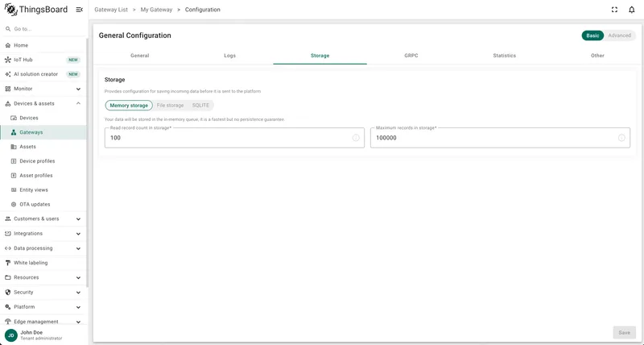Click the Assets icon in sidebar

click(14, 147)
